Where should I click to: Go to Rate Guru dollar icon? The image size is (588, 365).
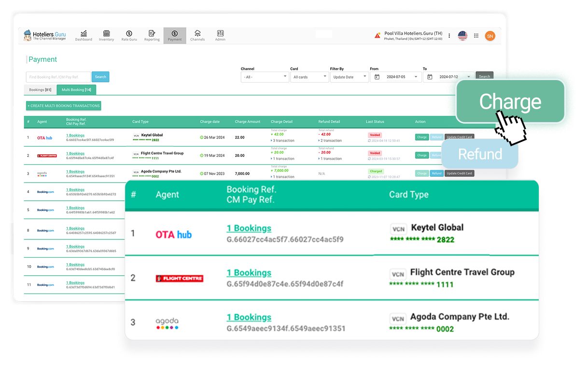click(129, 33)
